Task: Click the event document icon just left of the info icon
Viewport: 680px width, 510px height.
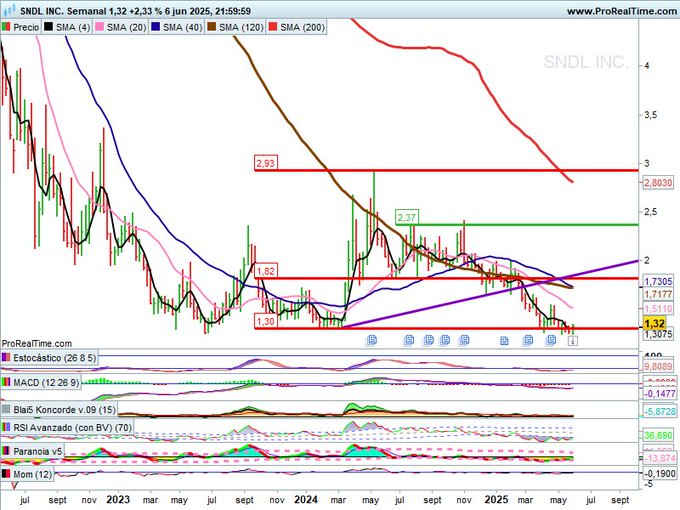Action: point(550,340)
